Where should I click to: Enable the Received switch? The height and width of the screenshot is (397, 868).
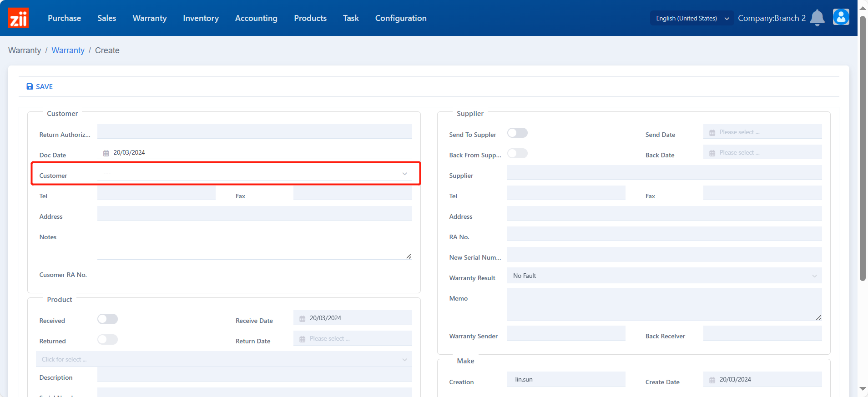pyautogui.click(x=107, y=319)
